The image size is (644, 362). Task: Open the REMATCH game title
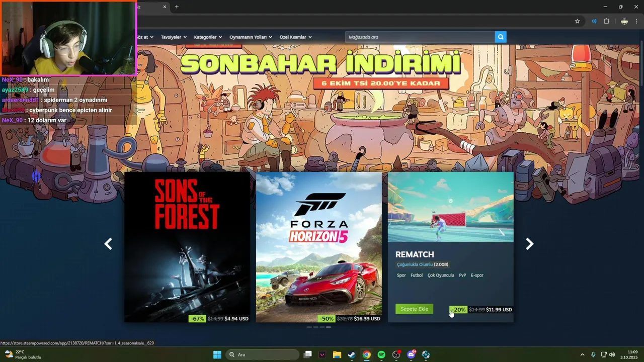coord(415,254)
